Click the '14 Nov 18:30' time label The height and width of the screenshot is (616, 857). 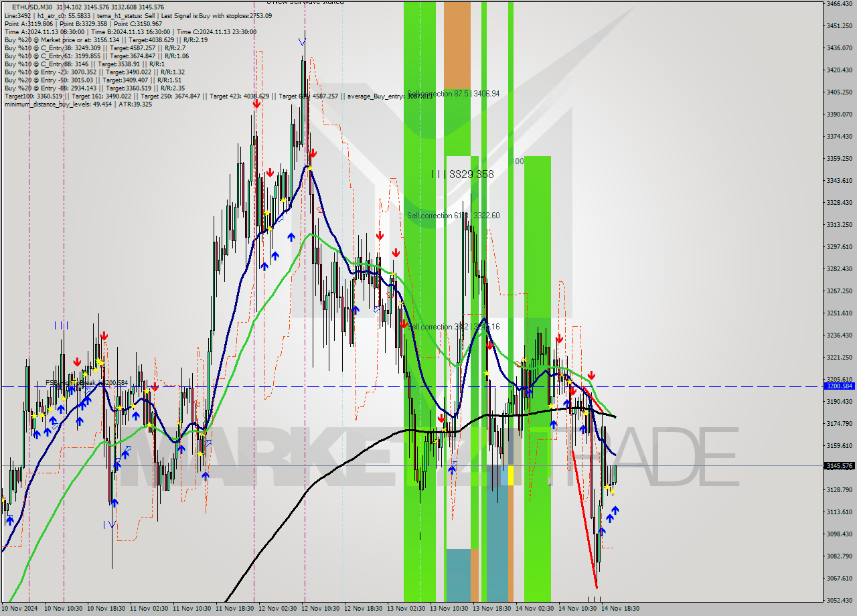coord(621,609)
